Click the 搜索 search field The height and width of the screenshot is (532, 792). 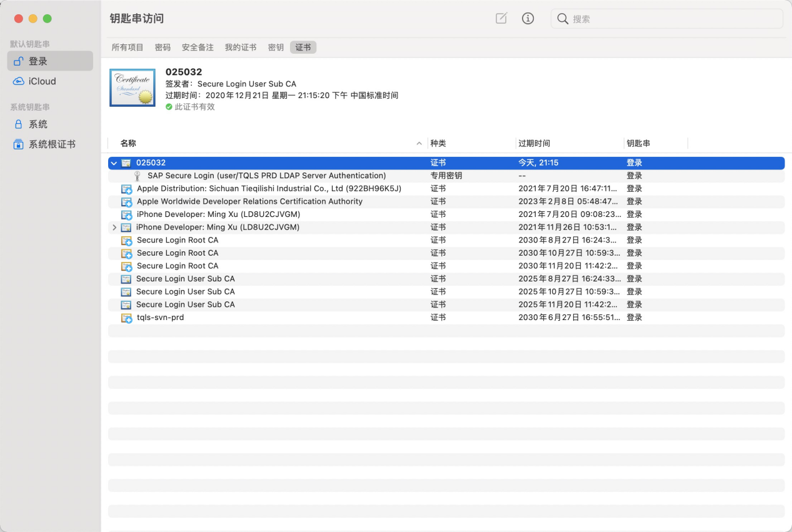click(667, 19)
